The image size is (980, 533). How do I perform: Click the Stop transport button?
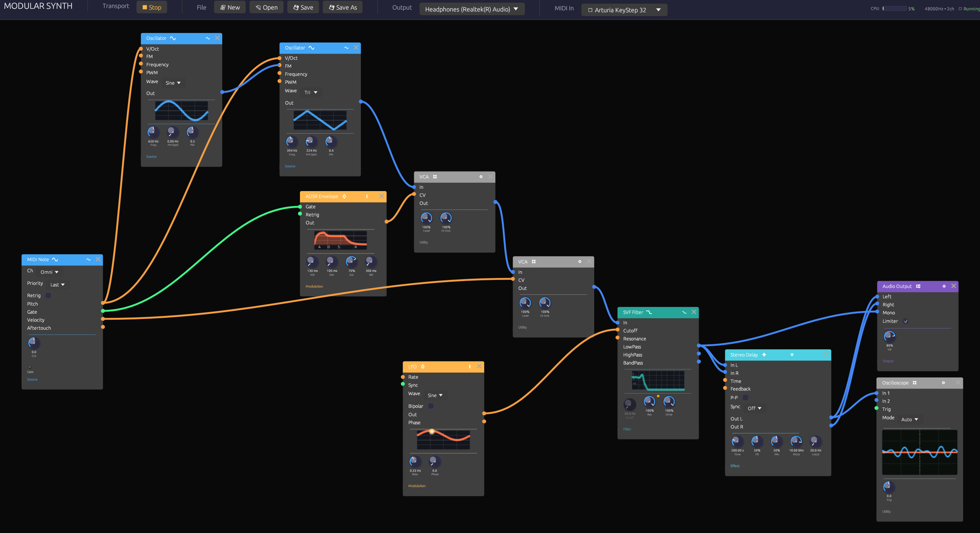(x=152, y=7)
